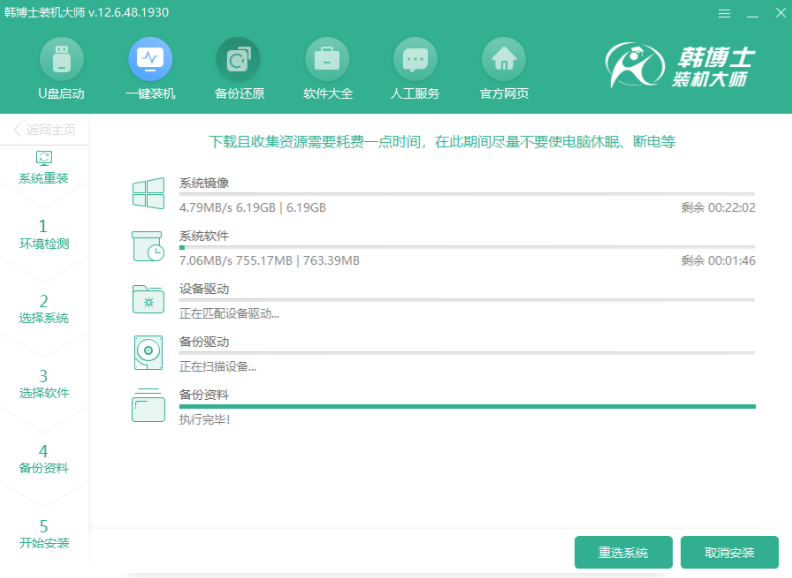The image size is (792, 578).
Task: Click the 系统软件 package icon
Action: (148, 246)
